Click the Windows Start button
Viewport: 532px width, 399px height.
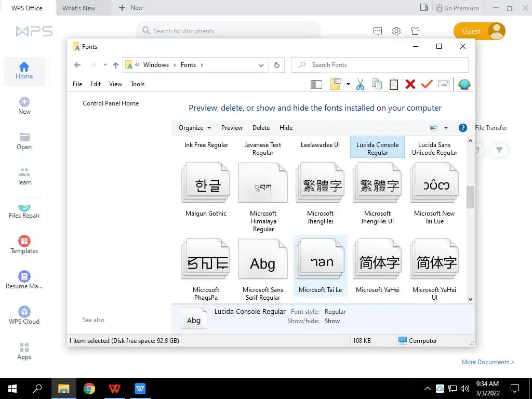coord(12,389)
